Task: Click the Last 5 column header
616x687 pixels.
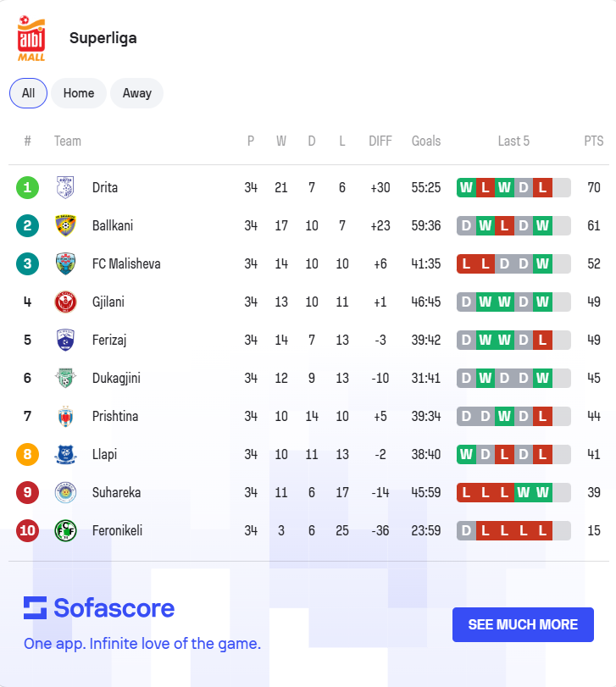Action: [x=513, y=141]
